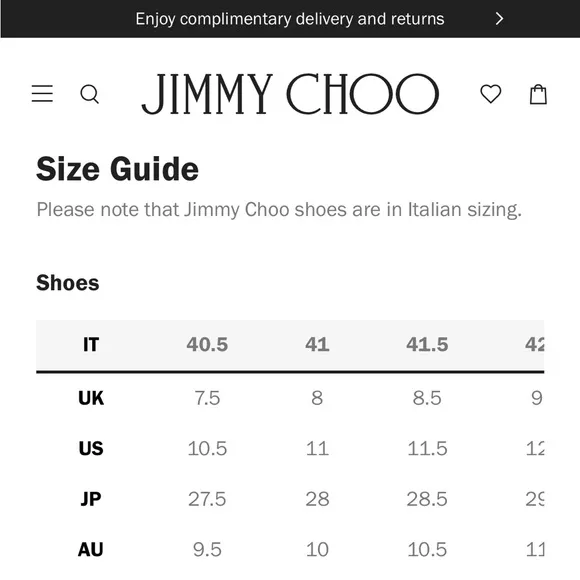Click the UK row label
Image resolution: width=580 pixels, height=580 pixels.
(91, 398)
